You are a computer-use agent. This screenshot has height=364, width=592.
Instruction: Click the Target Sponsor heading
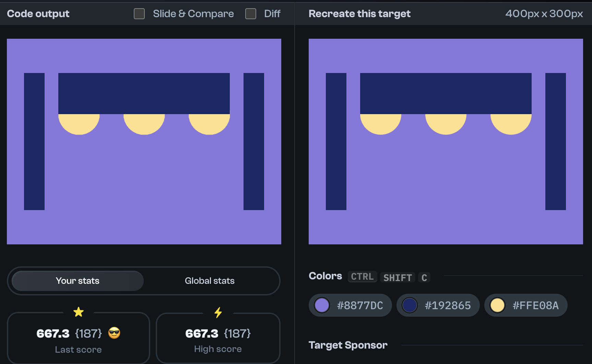click(x=348, y=345)
